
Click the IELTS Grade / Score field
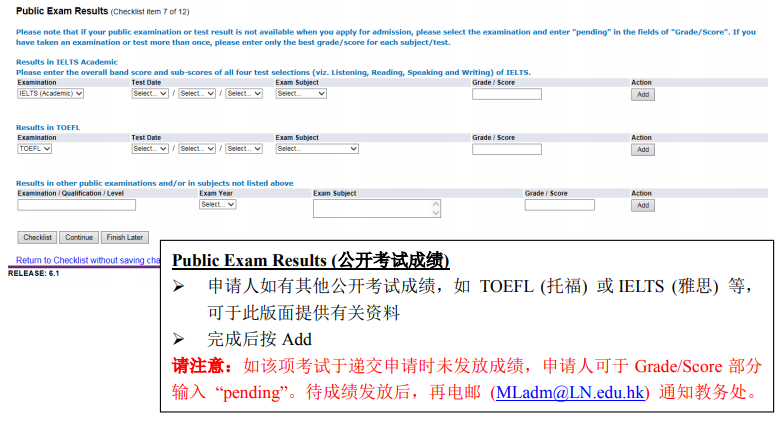click(506, 94)
